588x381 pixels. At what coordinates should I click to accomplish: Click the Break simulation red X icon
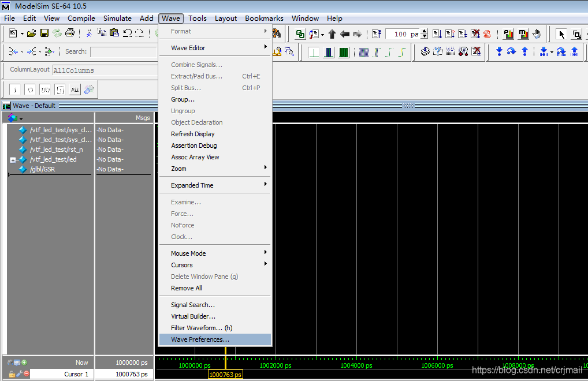[475, 34]
